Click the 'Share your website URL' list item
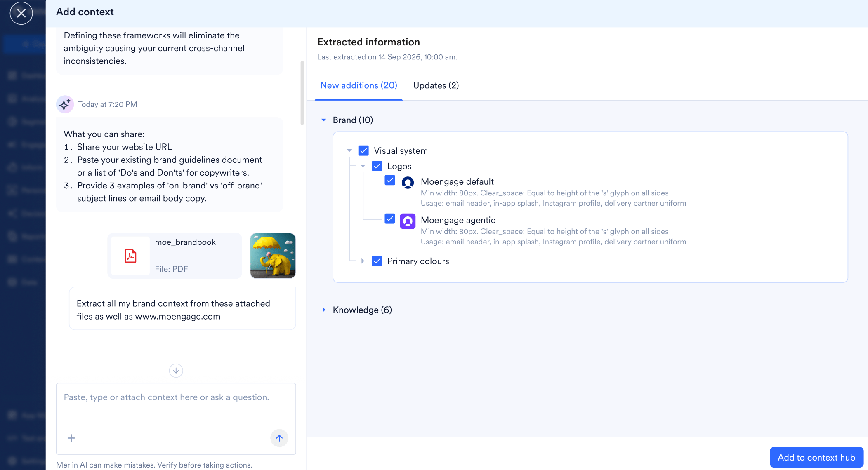 [x=124, y=147]
